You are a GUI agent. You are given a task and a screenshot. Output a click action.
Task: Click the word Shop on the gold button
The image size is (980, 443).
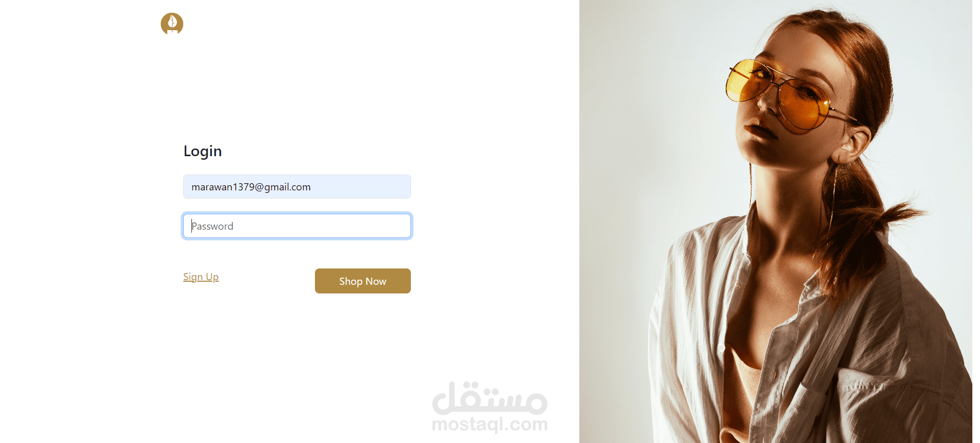pyautogui.click(x=351, y=281)
